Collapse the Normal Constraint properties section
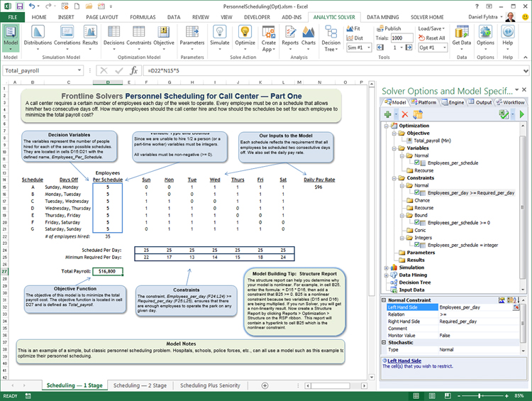 coord(383,300)
